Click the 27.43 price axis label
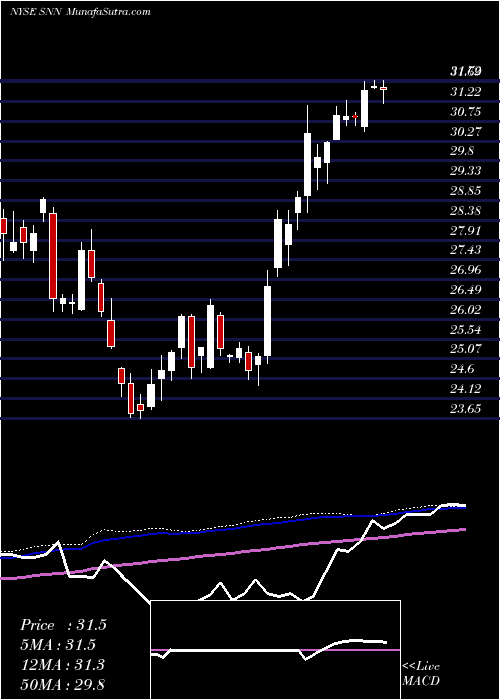 point(466,250)
